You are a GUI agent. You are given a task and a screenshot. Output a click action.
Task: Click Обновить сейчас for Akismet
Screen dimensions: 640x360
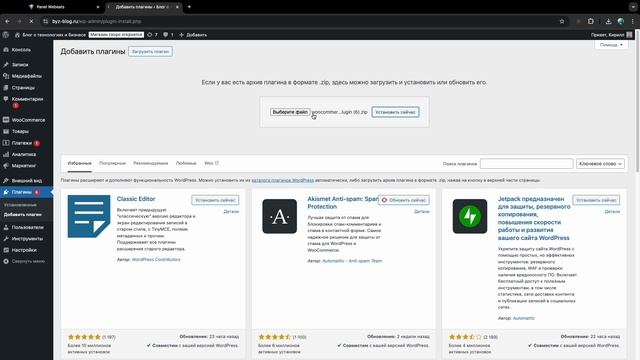coord(404,200)
